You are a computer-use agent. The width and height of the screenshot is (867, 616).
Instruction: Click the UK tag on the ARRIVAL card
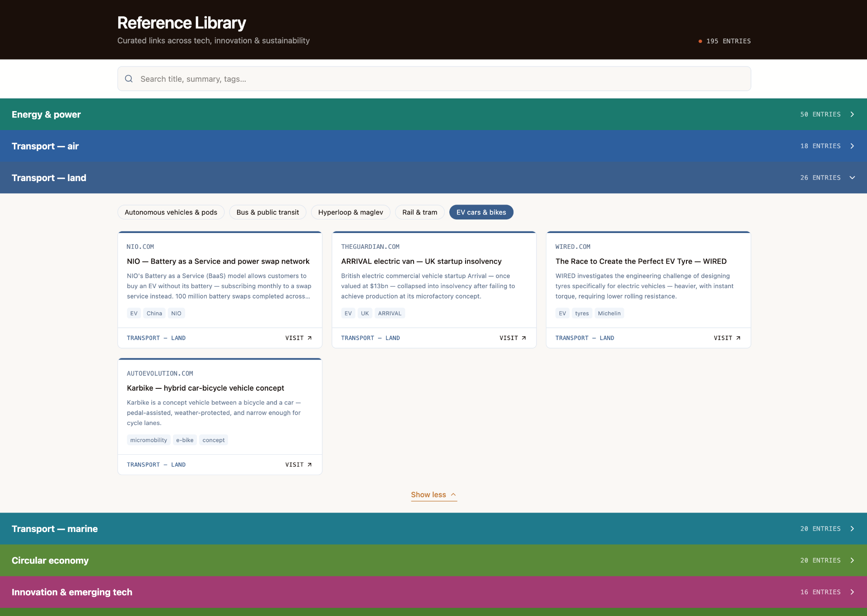coord(365,313)
